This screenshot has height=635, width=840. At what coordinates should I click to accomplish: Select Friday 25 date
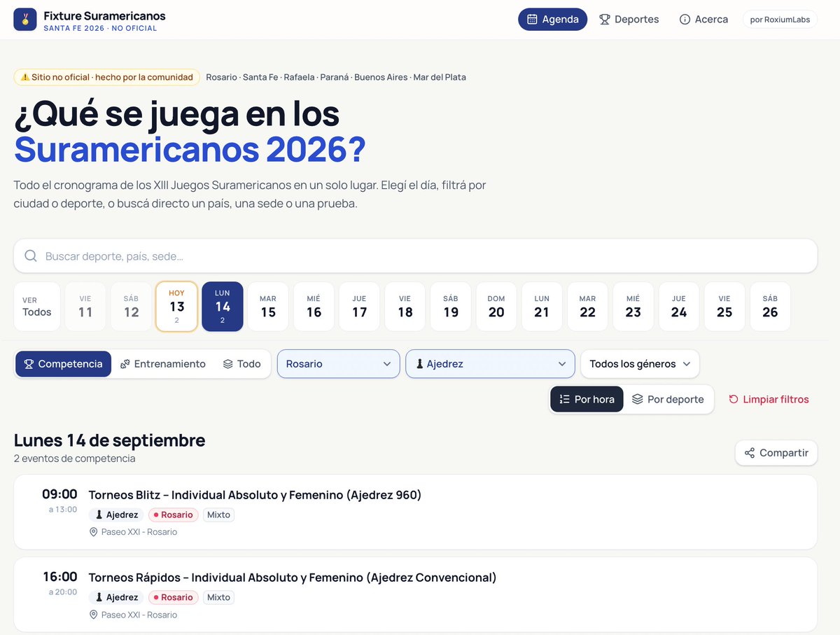coord(724,307)
